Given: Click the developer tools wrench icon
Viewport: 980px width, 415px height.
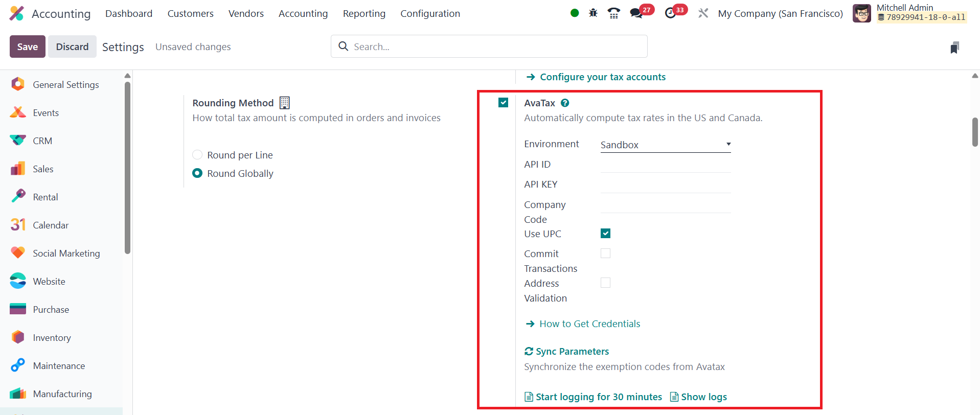Looking at the screenshot, I should (x=703, y=13).
